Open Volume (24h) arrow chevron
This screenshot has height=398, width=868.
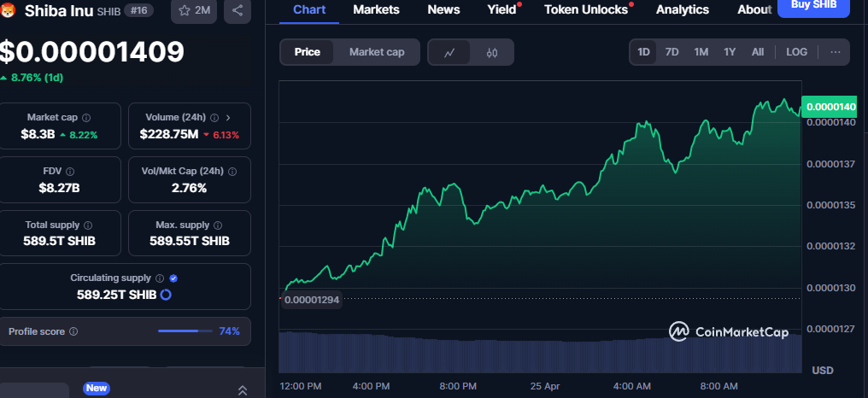229,118
